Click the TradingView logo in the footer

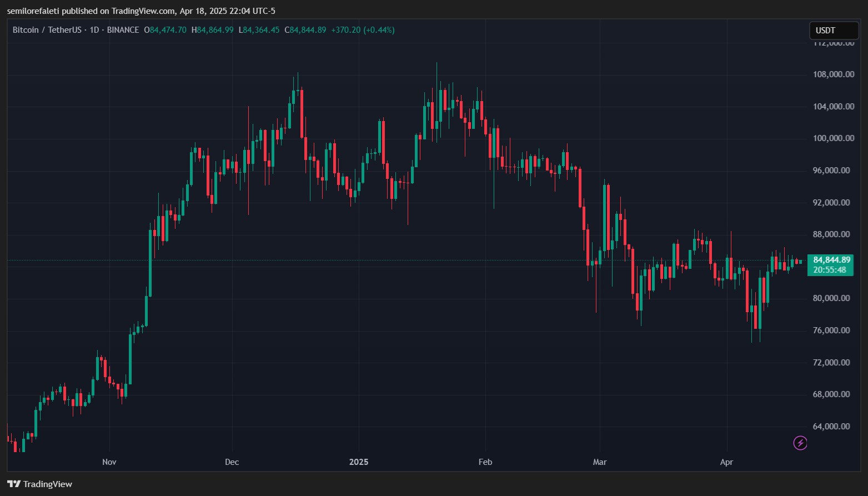40,484
